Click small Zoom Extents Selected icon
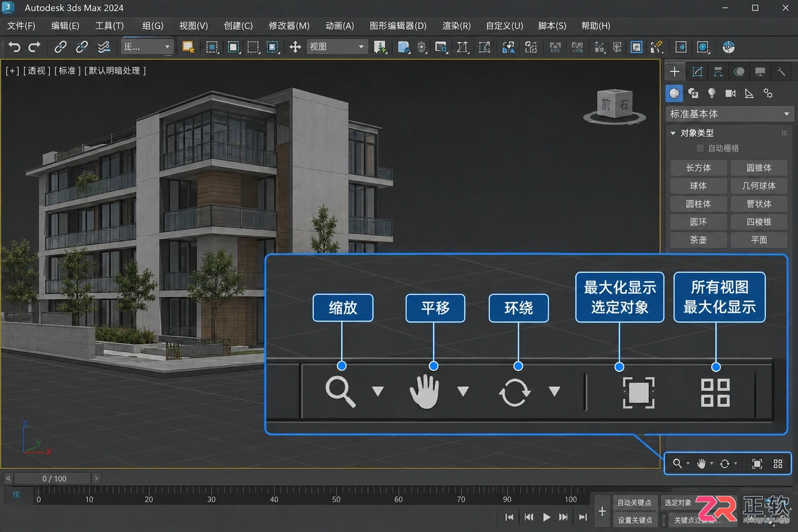Viewport: 798px width, 532px height. [x=757, y=463]
